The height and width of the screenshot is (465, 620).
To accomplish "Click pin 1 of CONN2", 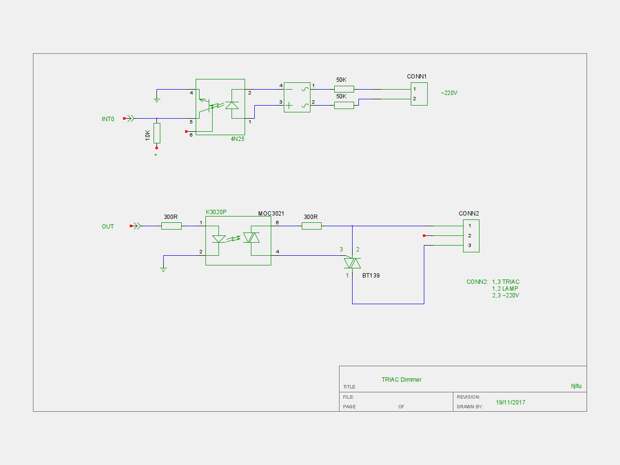I will [x=470, y=226].
